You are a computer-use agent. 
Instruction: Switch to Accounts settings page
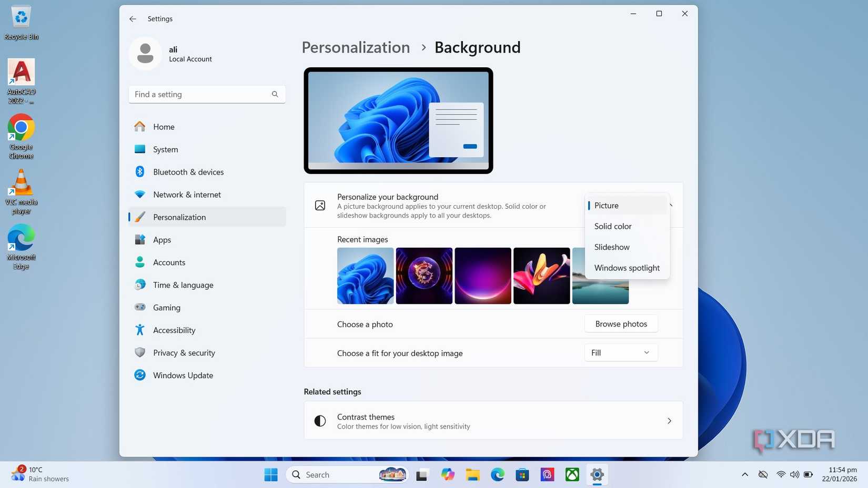[x=169, y=262]
